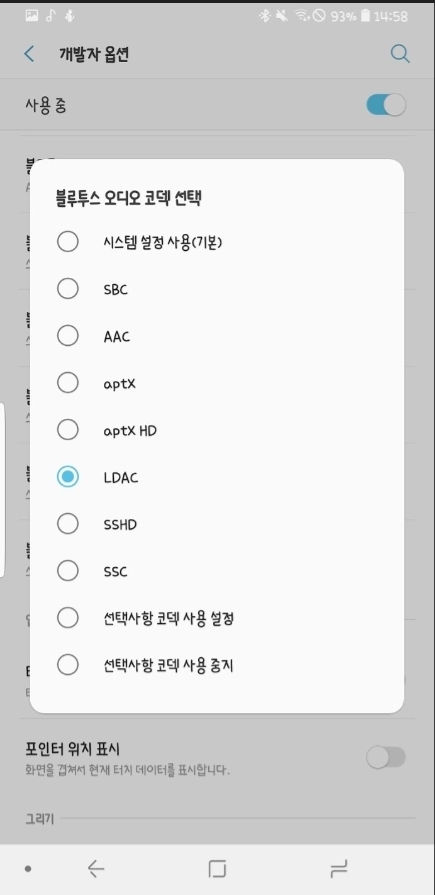
Task: Select the SBC codec radio button
Action: point(67,289)
